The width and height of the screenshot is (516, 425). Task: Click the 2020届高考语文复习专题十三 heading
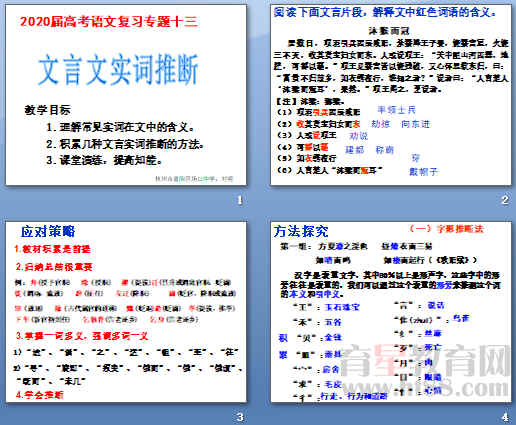click(109, 22)
